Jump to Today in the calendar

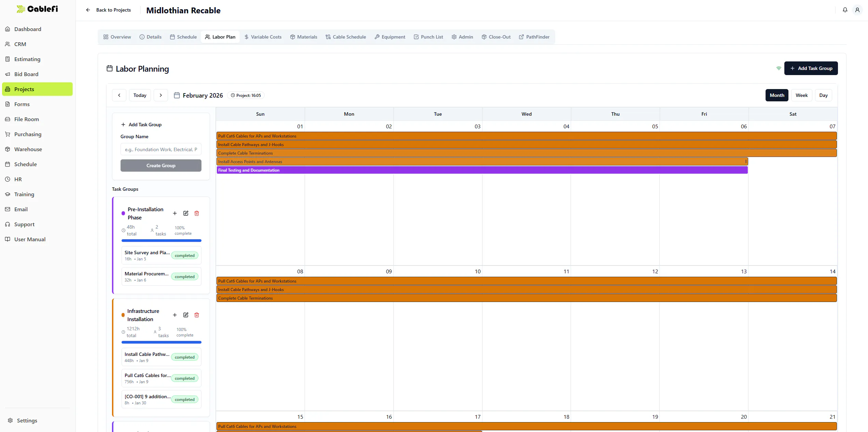pos(140,95)
